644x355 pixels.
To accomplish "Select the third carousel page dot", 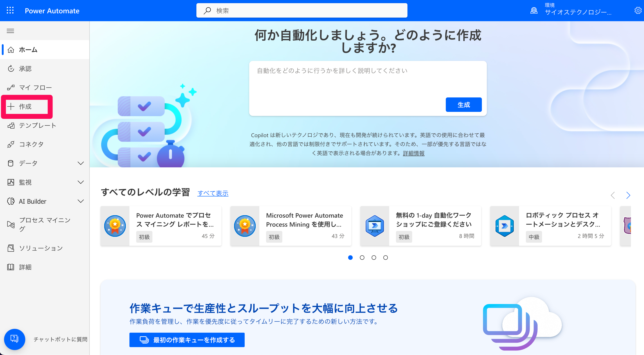I will [x=374, y=258].
